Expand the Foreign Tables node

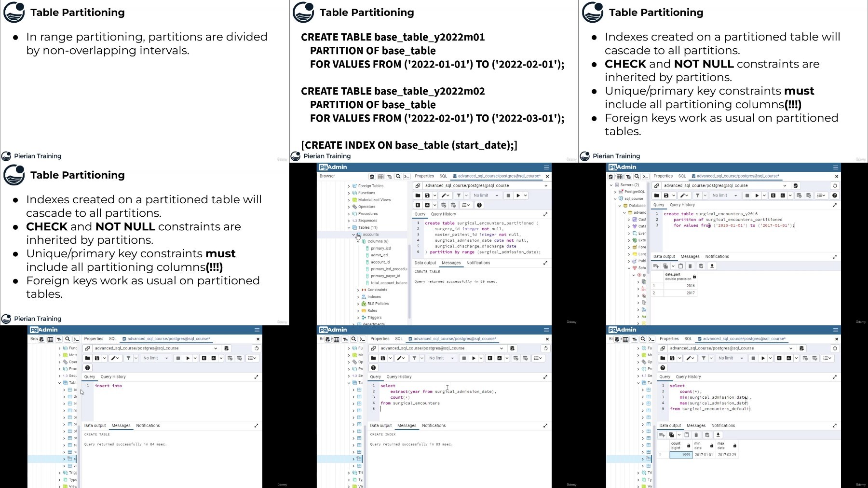[349, 186]
